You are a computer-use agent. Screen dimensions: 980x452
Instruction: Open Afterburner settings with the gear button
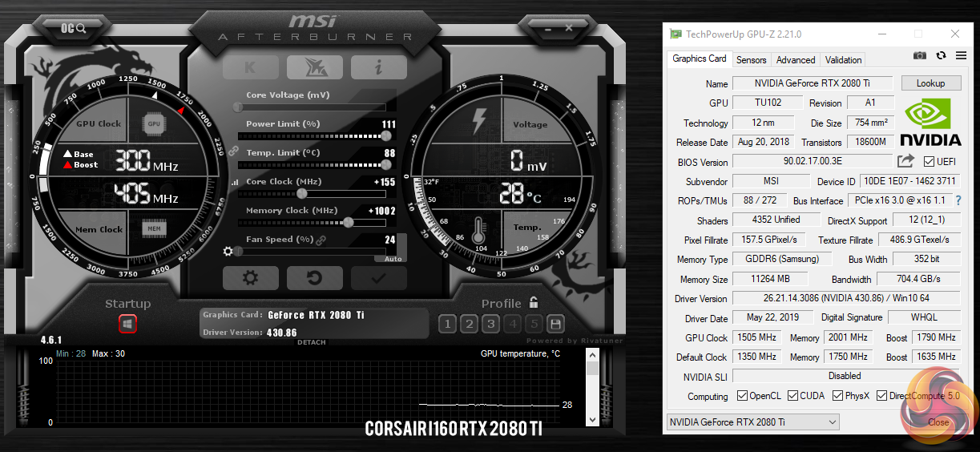pos(251,278)
